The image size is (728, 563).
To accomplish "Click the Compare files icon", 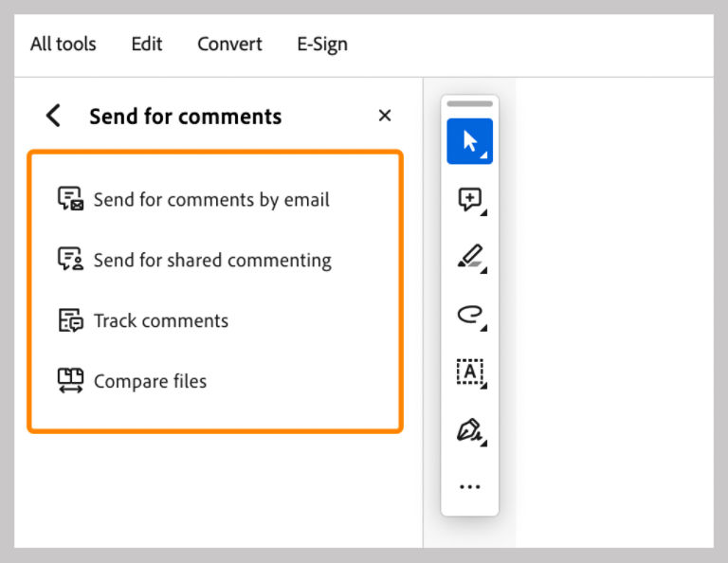I will [70, 381].
